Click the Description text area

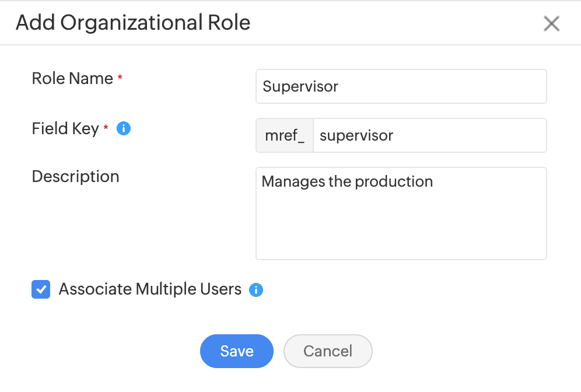coord(401,213)
